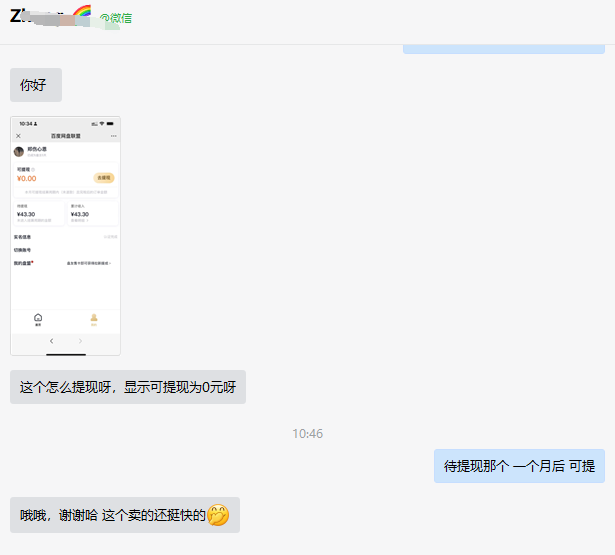Viewport: 615px width, 555px height.
Task: Click the three-dot menu in phone screenshot
Action: (x=113, y=135)
